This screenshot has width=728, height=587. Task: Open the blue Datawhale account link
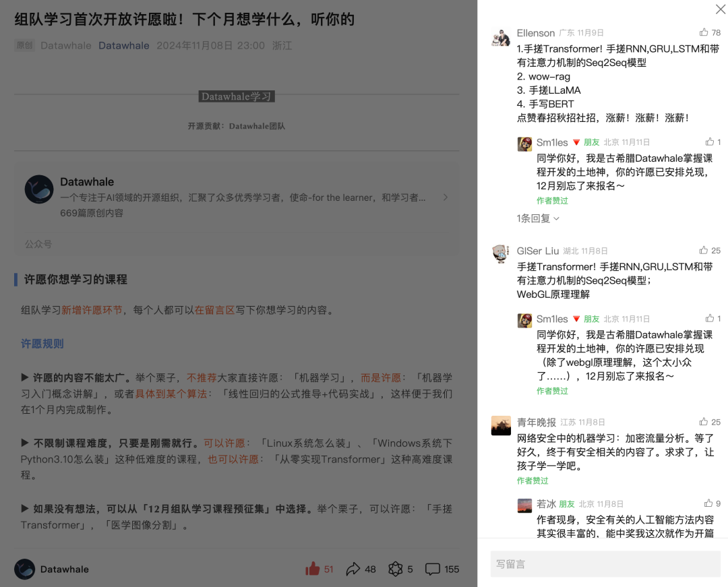pos(124,45)
